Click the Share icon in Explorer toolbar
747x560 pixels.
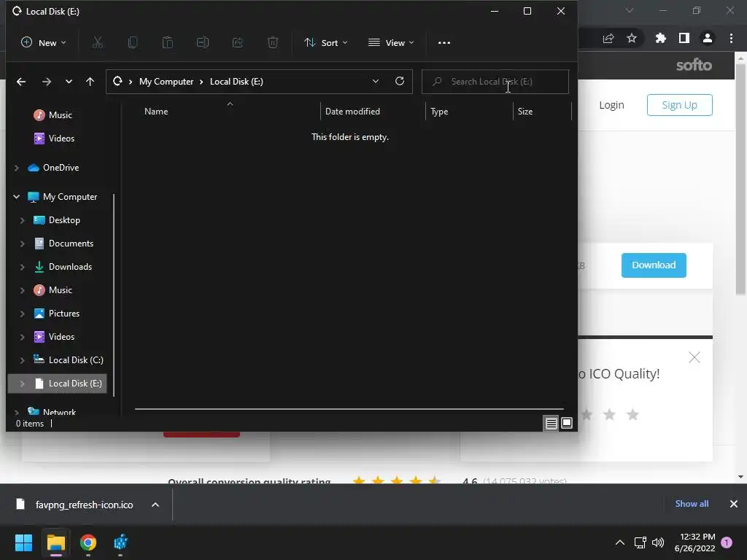pos(238,42)
